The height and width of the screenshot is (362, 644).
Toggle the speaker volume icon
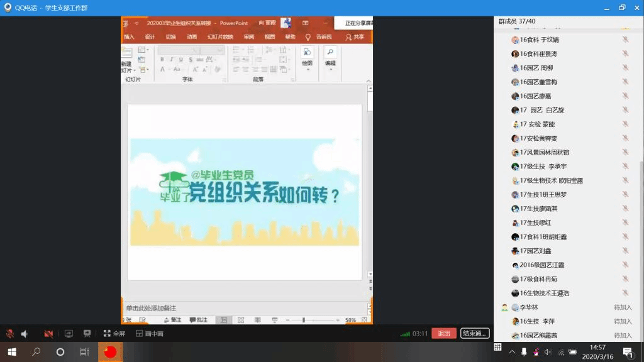pyautogui.click(x=25, y=334)
